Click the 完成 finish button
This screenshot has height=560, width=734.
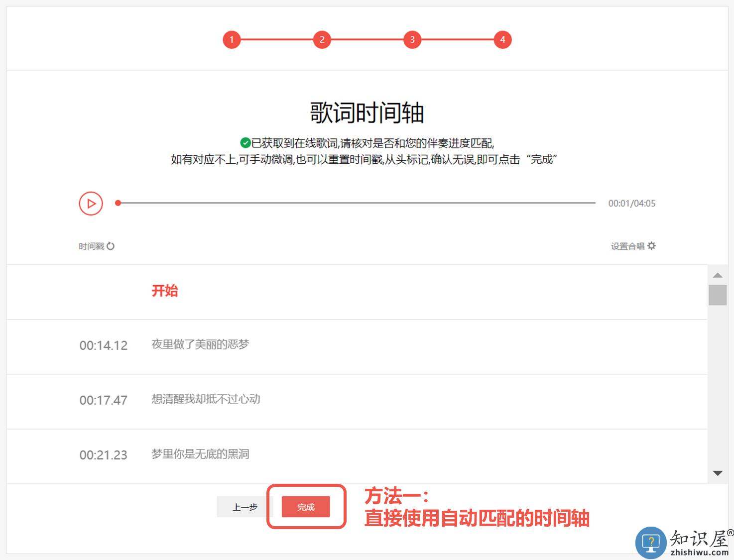click(x=306, y=507)
